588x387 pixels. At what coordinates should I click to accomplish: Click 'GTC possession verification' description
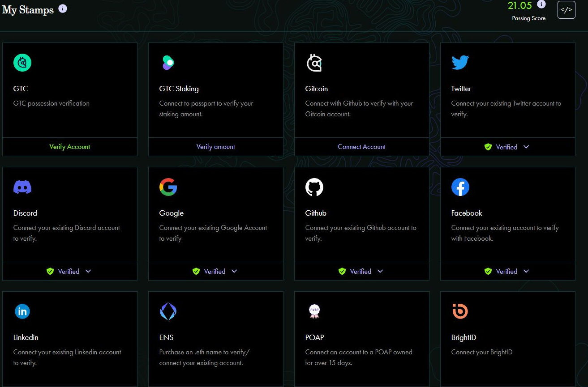52,103
